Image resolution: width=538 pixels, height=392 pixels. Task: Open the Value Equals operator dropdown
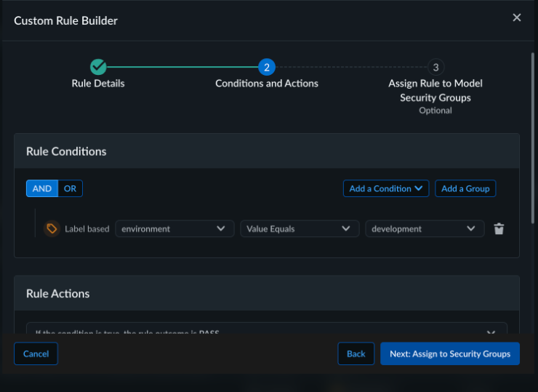[x=300, y=228]
